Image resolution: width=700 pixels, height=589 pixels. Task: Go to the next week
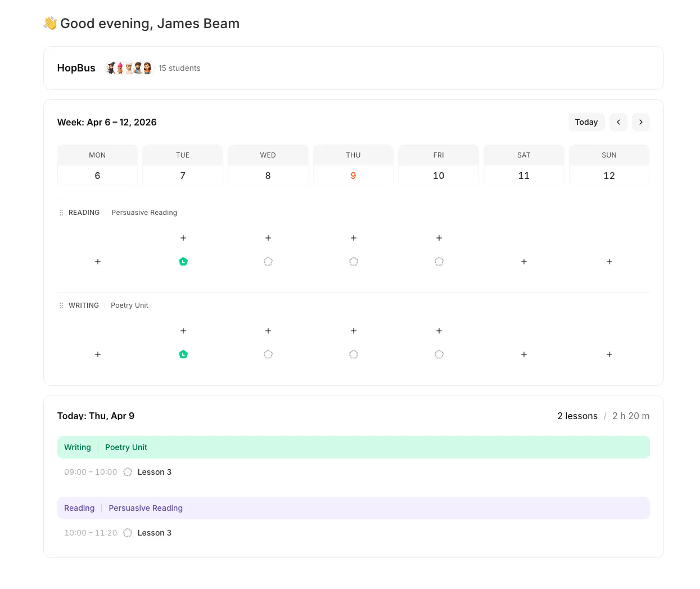point(641,122)
